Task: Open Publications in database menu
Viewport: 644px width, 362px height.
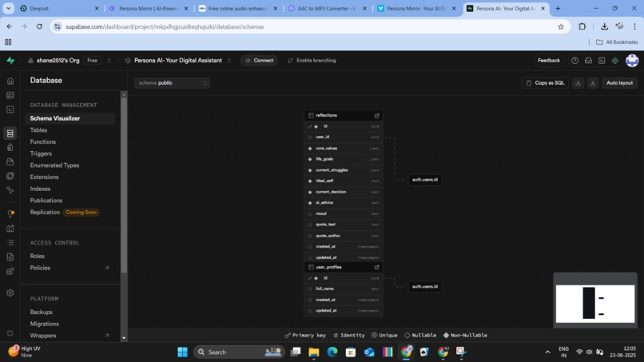Action: pyautogui.click(x=46, y=201)
